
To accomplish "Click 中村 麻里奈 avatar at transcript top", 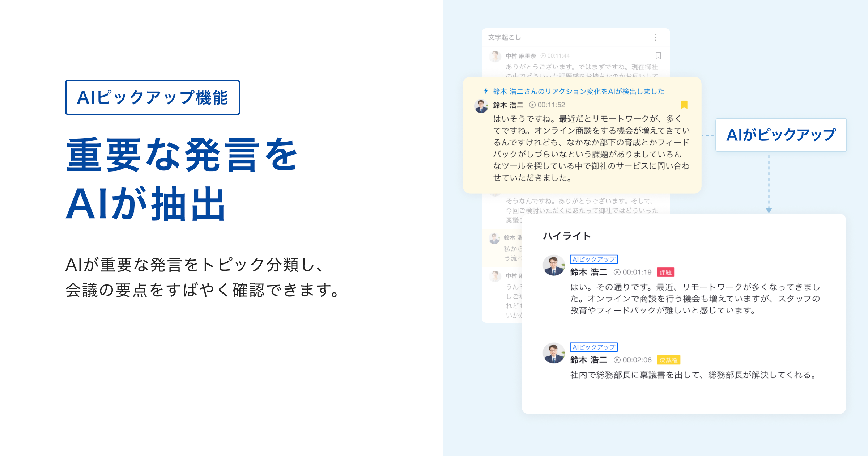I will tap(495, 56).
